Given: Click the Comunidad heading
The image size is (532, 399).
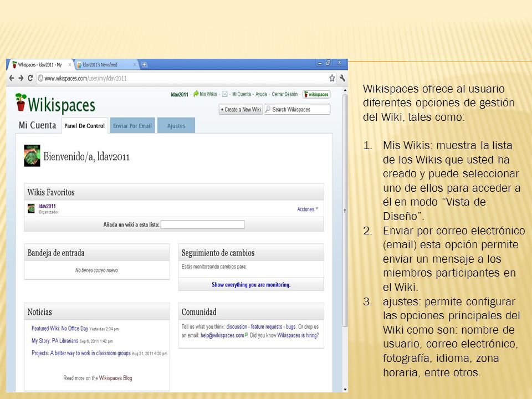Looking at the screenshot, I should coord(199,312).
